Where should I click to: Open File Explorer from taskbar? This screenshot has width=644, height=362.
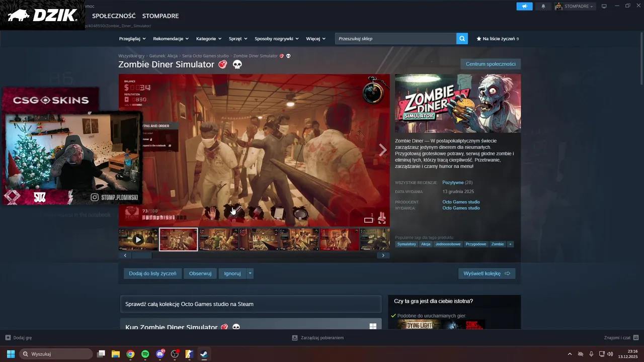tap(116, 354)
